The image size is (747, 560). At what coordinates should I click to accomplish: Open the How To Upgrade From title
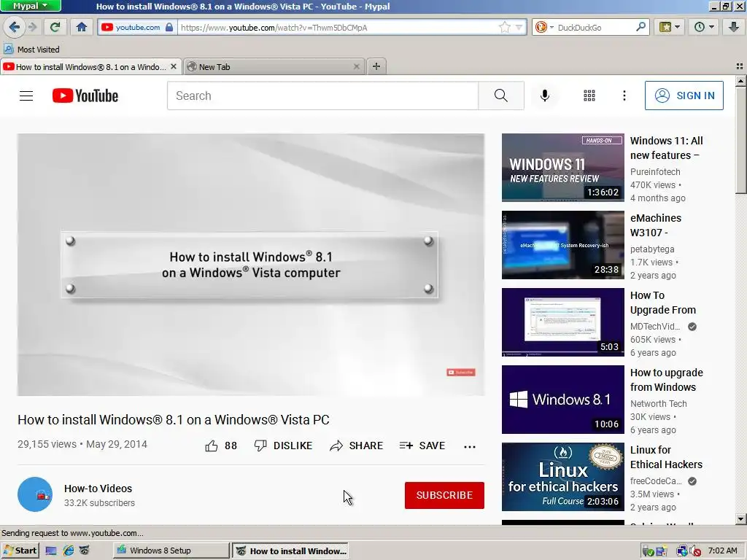(x=662, y=303)
